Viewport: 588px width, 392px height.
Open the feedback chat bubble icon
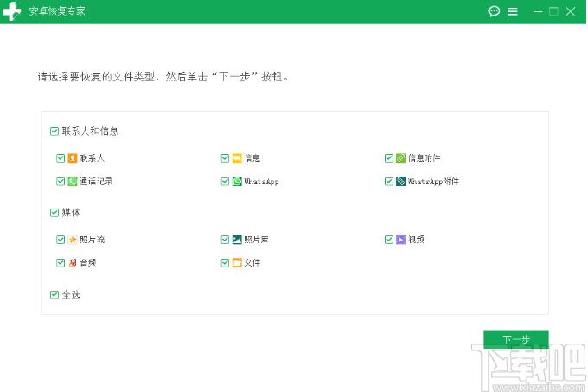(494, 11)
